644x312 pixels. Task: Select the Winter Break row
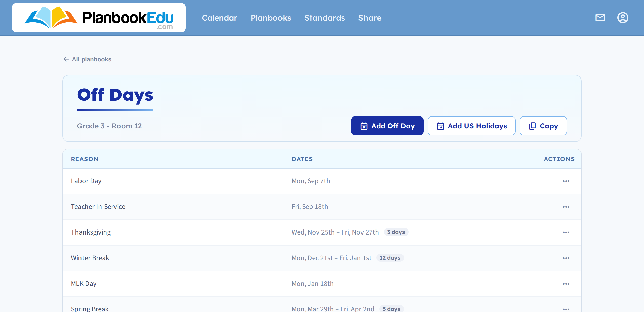pyautogui.click(x=322, y=258)
